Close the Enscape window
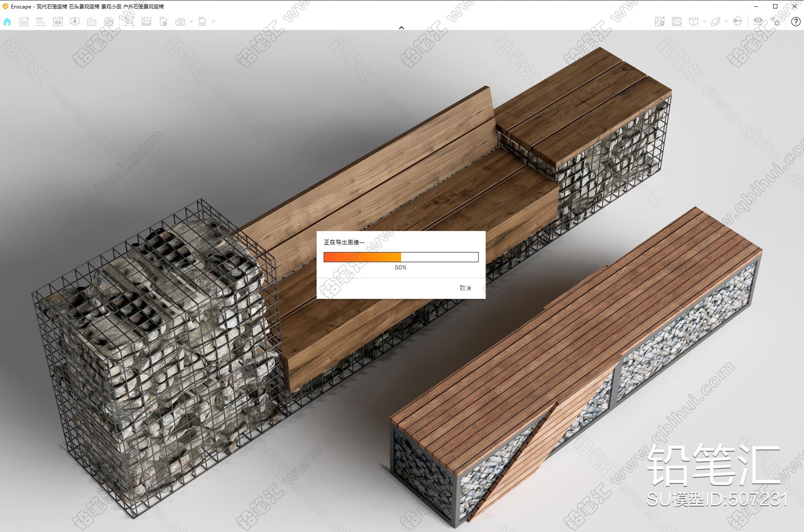 pos(794,6)
